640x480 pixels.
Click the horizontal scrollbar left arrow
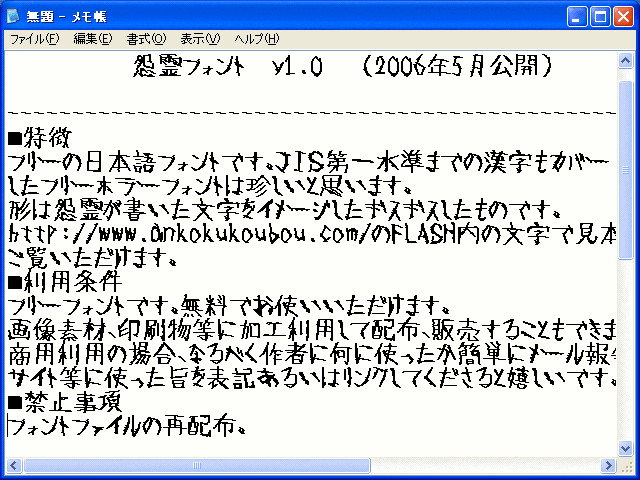click(14, 465)
